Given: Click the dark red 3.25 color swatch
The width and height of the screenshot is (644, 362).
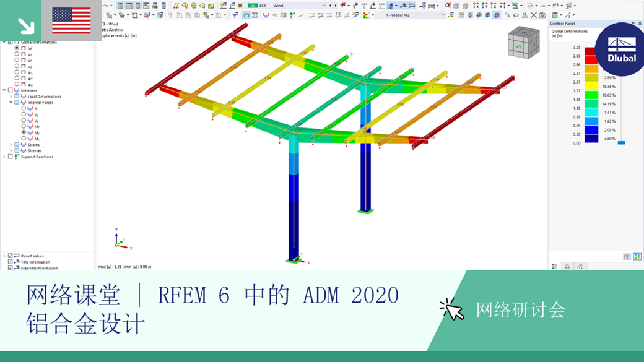Looking at the screenshot, I should 591,52.
